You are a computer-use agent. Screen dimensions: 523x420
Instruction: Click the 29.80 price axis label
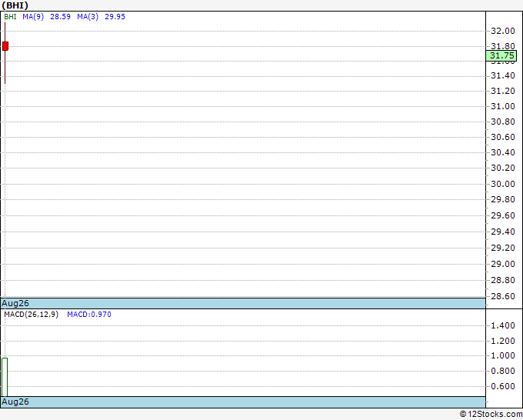(x=503, y=199)
